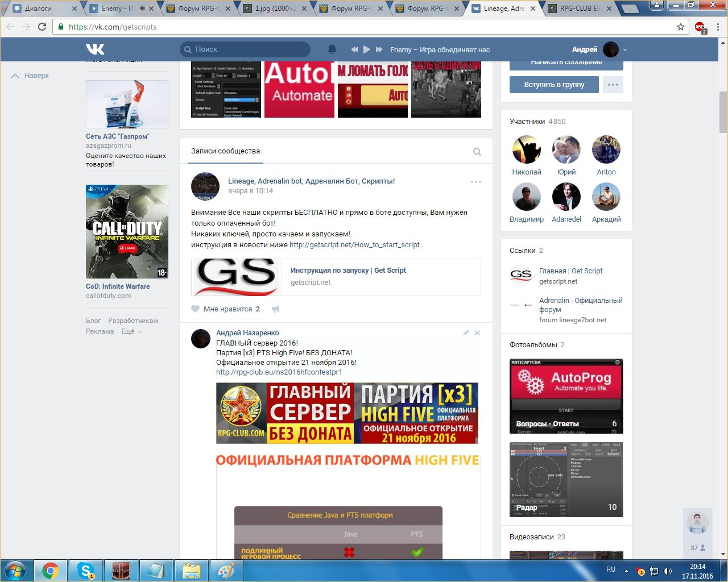The height and width of the screenshot is (582, 728).
Task: Click the browser address bar URL
Action: (113, 27)
